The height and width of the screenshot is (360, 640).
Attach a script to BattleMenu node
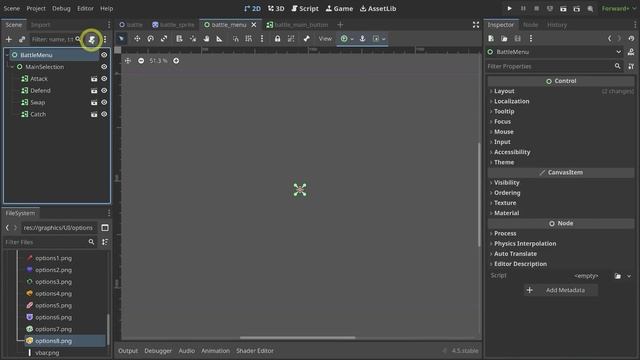click(91, 39)
